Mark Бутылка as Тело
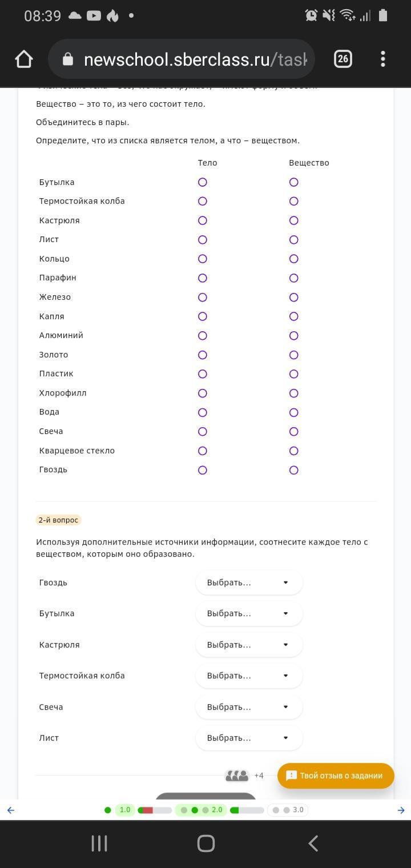The image size is (411, 868). 202,182
